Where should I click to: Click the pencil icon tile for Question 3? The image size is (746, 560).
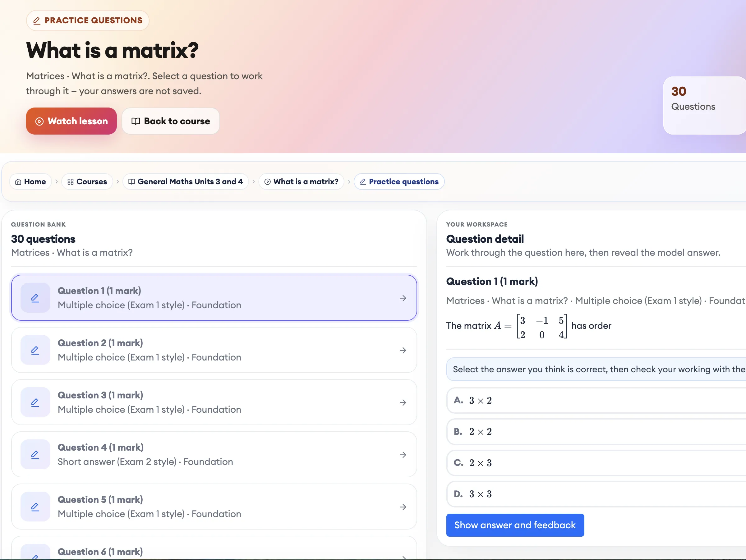point(35,402)
